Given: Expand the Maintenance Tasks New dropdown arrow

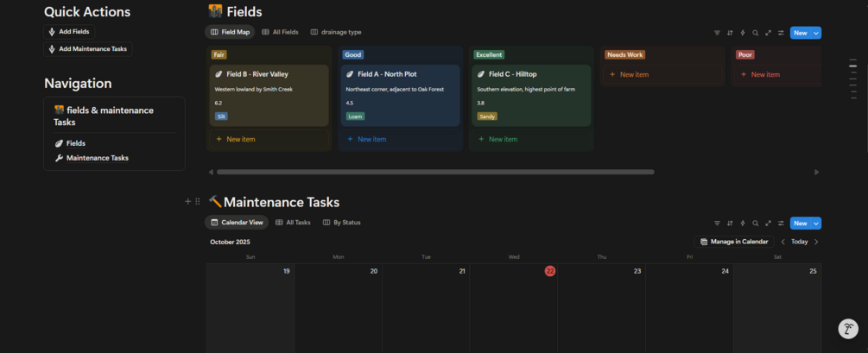Looking at the screenshot, I should click(x=816, y=223).
